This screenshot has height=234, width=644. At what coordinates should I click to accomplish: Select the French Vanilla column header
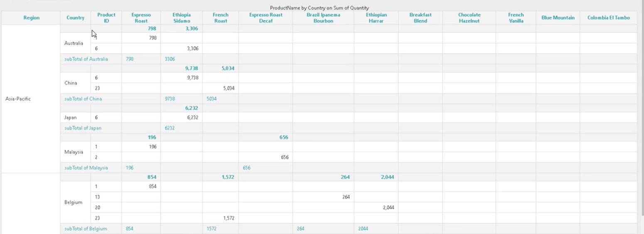click(516, 18)
